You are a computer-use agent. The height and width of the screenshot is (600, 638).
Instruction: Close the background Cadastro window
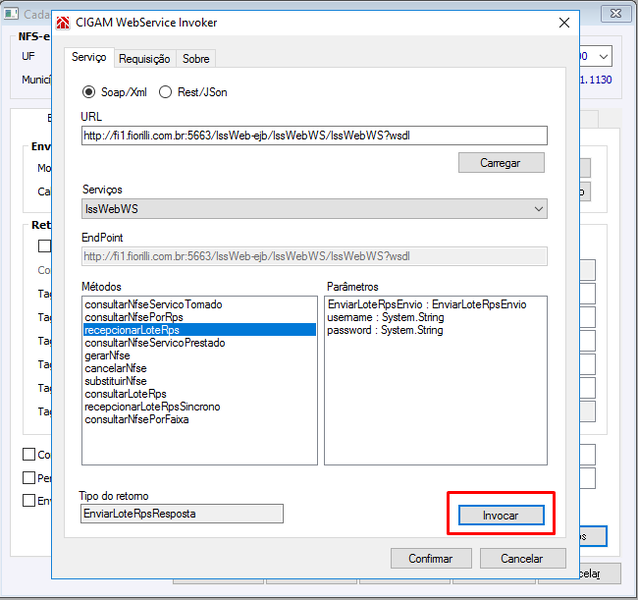(616, 13)
